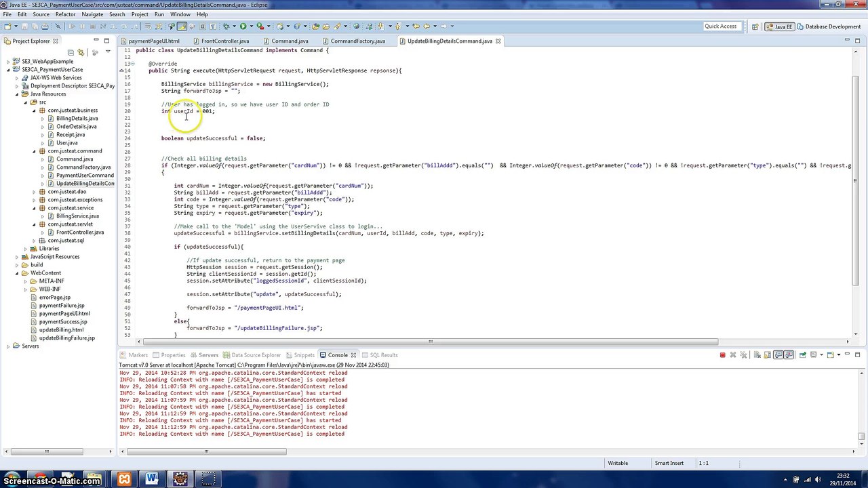Click the Remove All Terminated Launches icon
The width and height of the screenshot is (868, 488).
click(743, 354)
